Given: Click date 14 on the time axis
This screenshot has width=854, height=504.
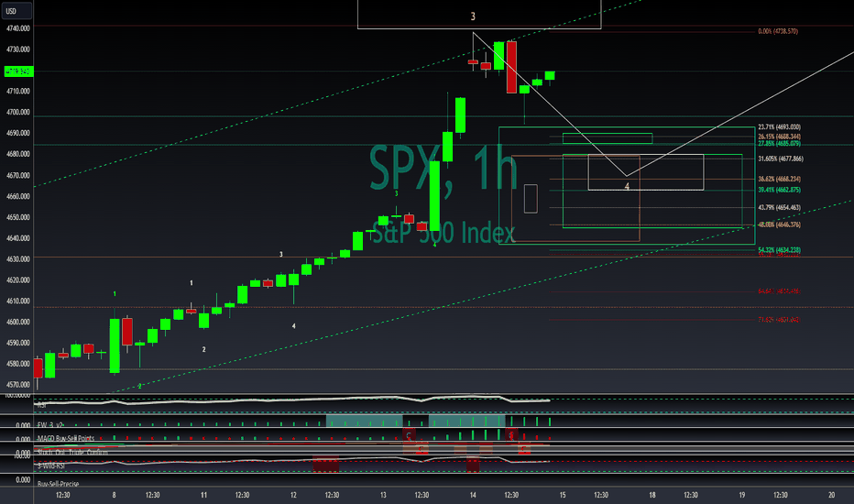Looking at the screenshot, I should click(x=473, y=495).
